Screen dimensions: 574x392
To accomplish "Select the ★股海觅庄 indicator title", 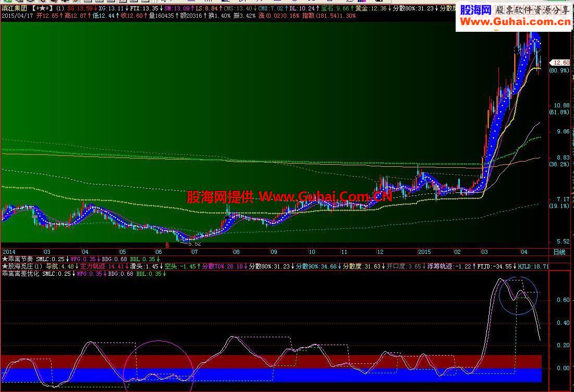I will 18,266.
